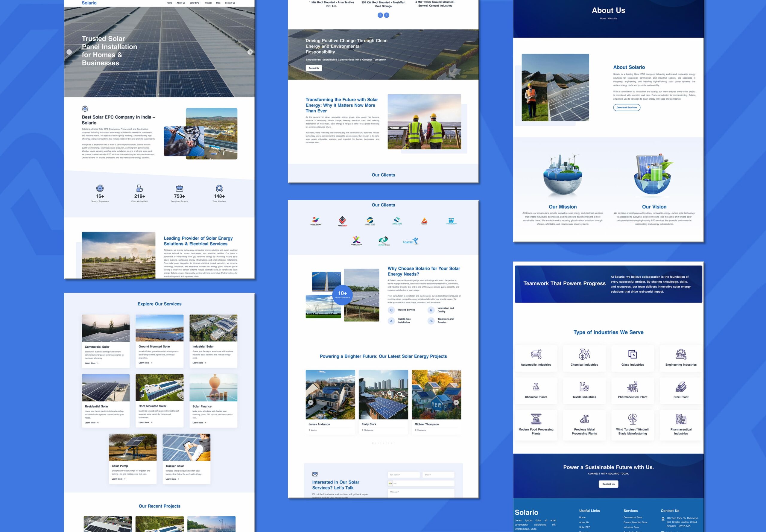Click the Hassle-Free Installation icon
766x532 pixels.
click(x=391, y=321)
